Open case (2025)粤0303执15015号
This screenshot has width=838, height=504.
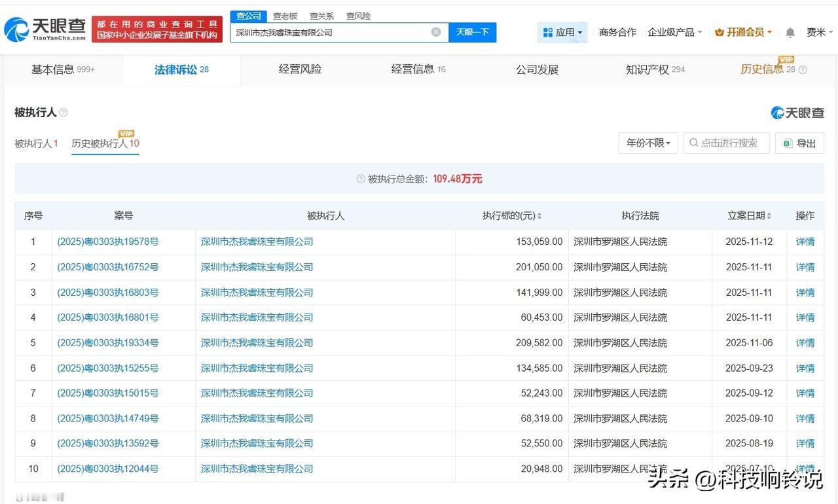click(108, 393)
